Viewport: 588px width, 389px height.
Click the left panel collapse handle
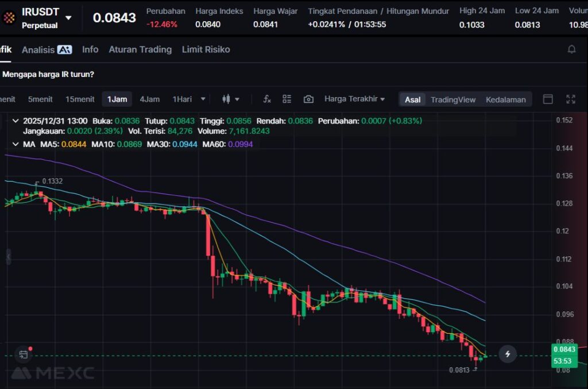pyautogui.click(x=8, y=257)
